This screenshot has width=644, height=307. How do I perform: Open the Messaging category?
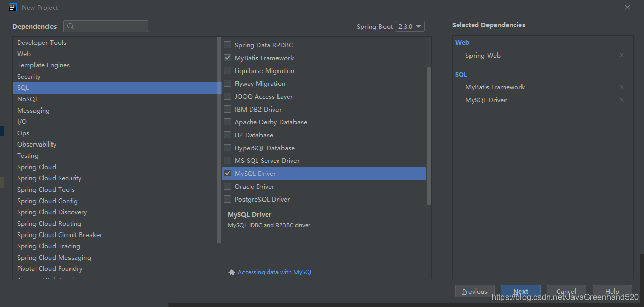[117, 110]
